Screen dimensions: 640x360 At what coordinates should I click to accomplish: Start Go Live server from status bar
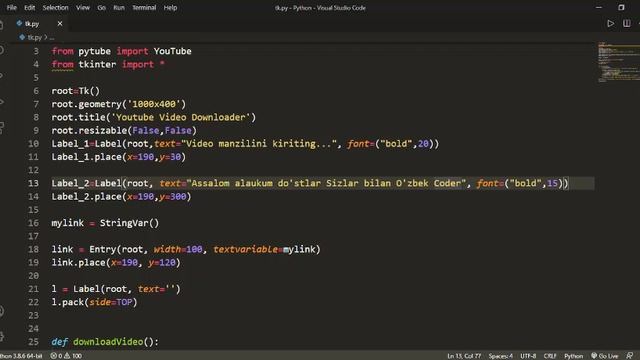[x=605, y=356]
